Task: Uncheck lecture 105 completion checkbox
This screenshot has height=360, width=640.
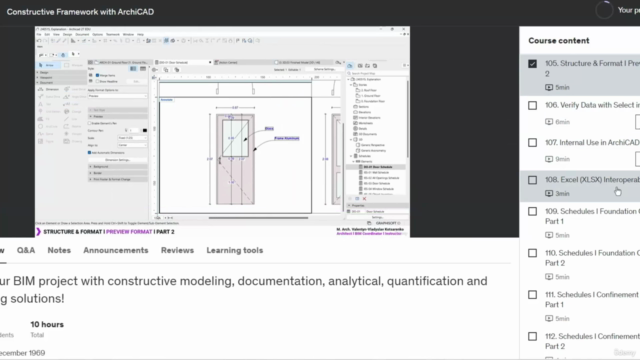Action: pyautogui.click(x=532, y=64)
